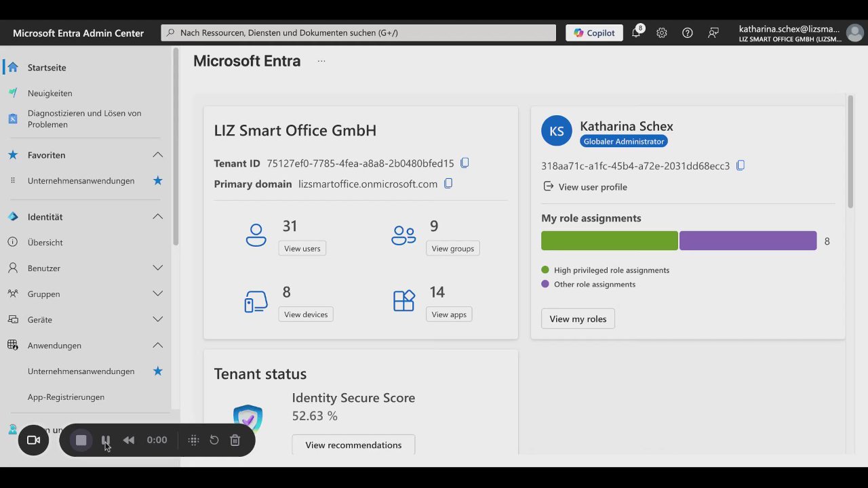
Task: Toggle favorite star for Unternehmensanwendungen under Anwendungen
Action: click(158, 371)
